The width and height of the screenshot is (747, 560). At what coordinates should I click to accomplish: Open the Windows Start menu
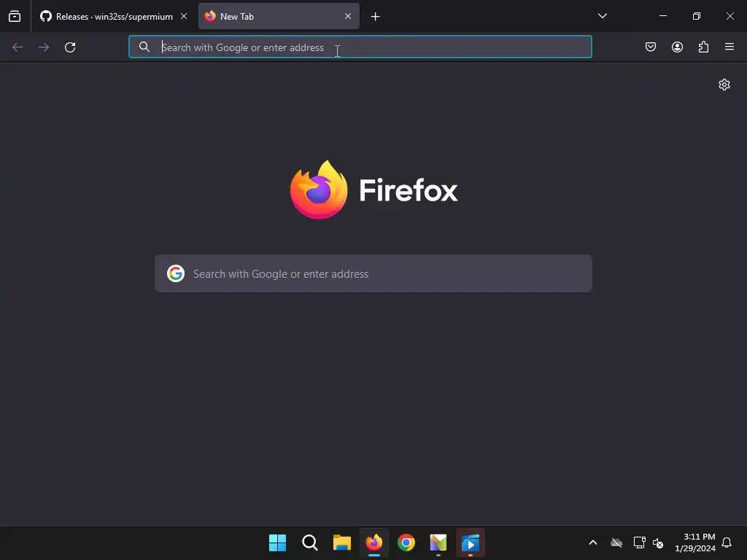pyautogui.click(x=277, y=542)
